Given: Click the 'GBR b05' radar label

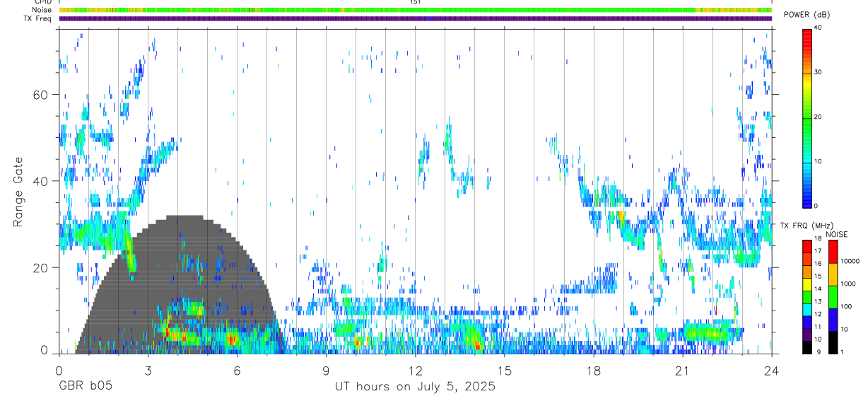Looking at the screenshot, I should pos(85,387).
